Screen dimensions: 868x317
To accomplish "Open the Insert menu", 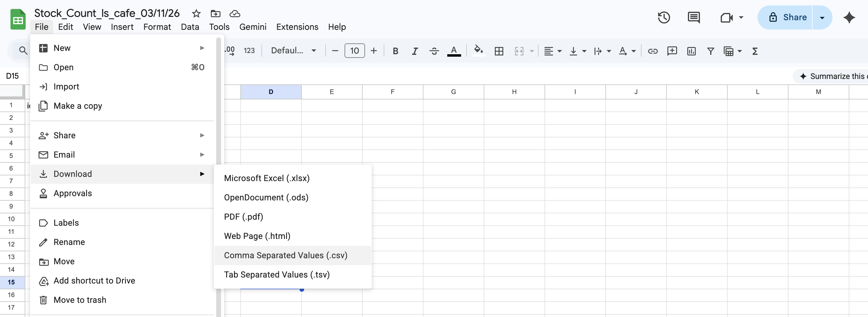I will [122, 27].
